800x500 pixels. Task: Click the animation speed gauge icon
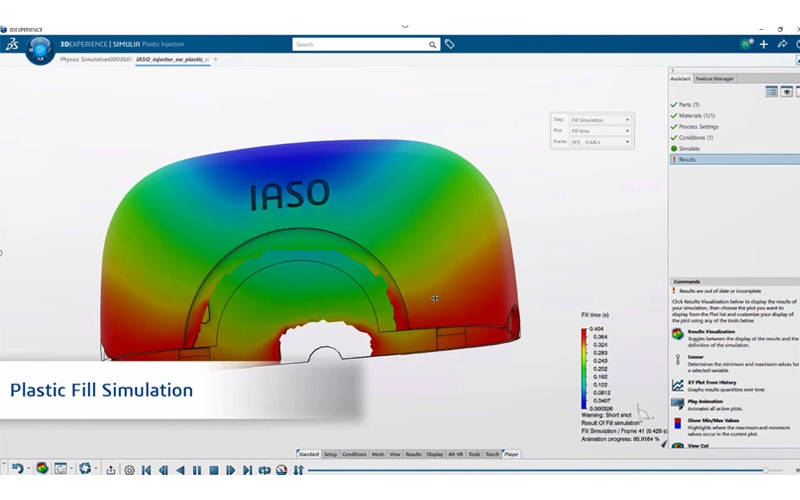[x=282, y=470]
